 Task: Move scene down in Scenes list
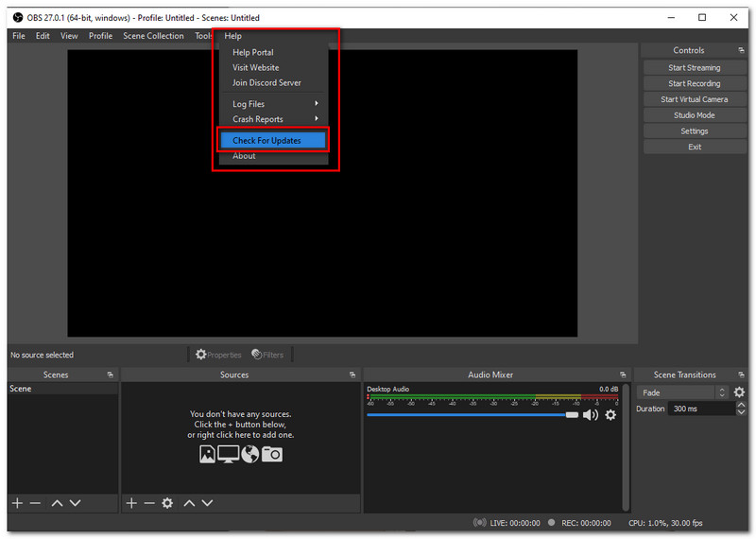pos(76,503)
